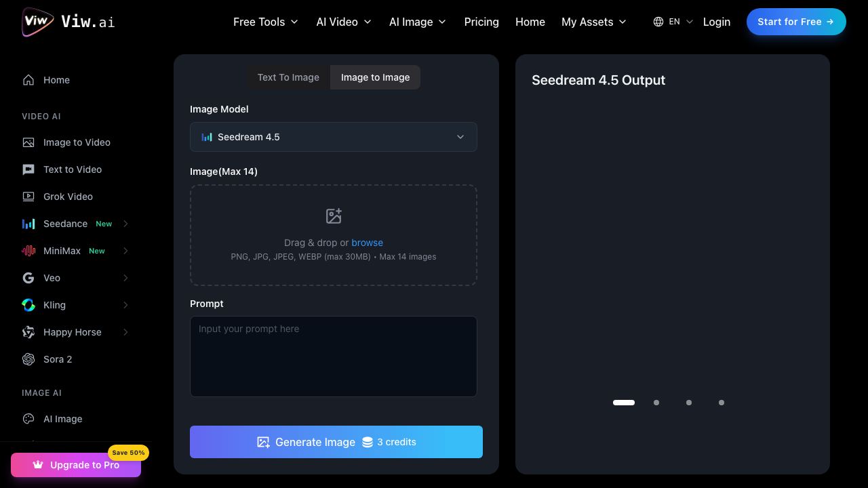Select the Image to Image tab
Viewport: 868px width, 488px height.
pos(375,77)
